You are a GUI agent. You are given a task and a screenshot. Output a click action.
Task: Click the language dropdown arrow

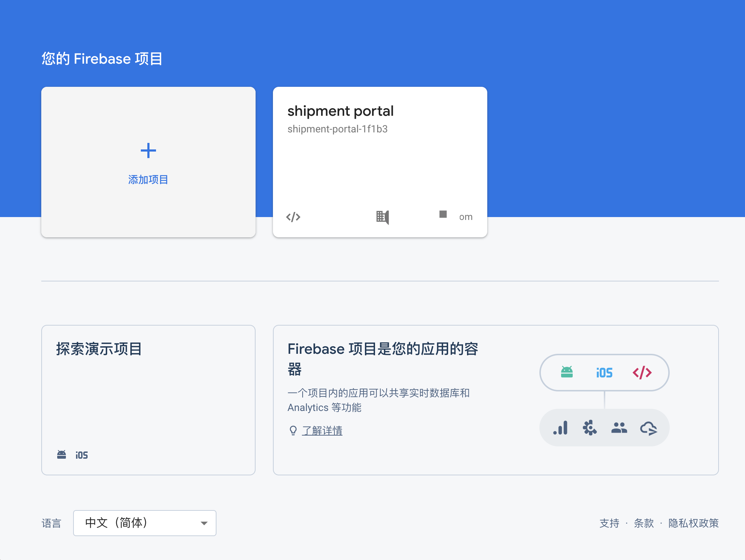pyautogui.click(x=204, y=523)
